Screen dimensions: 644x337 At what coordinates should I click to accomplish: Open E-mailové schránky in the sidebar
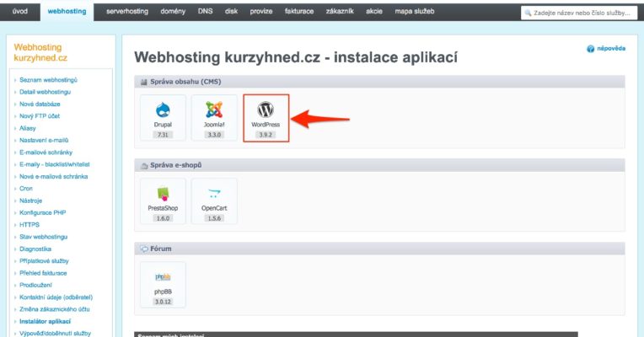tap(46, 152)
